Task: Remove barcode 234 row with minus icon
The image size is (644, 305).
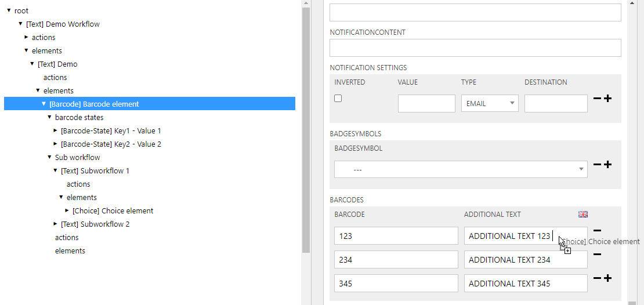Action: 597,254
